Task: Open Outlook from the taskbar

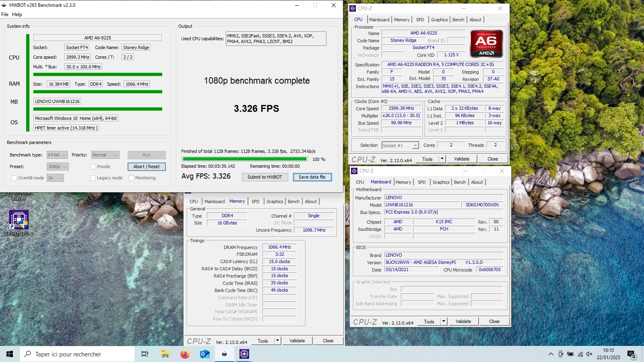Action: (204, 354)
